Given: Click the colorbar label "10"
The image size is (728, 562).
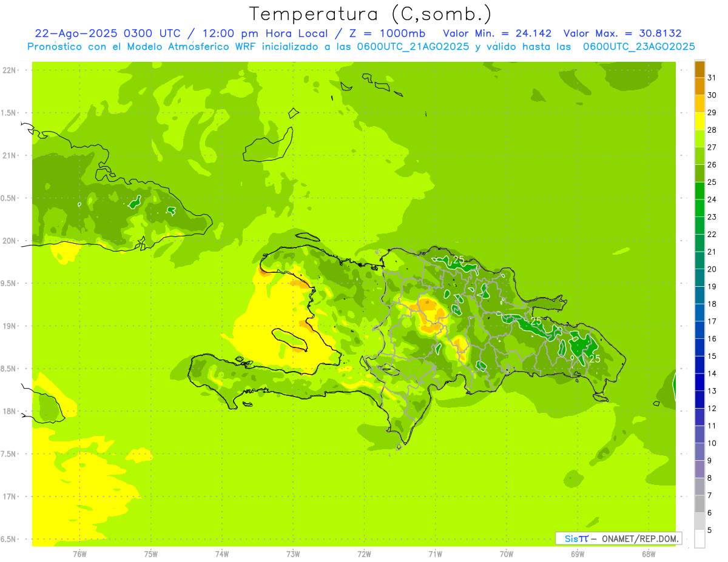Looking at the screenshot, I should click(712, 443).
